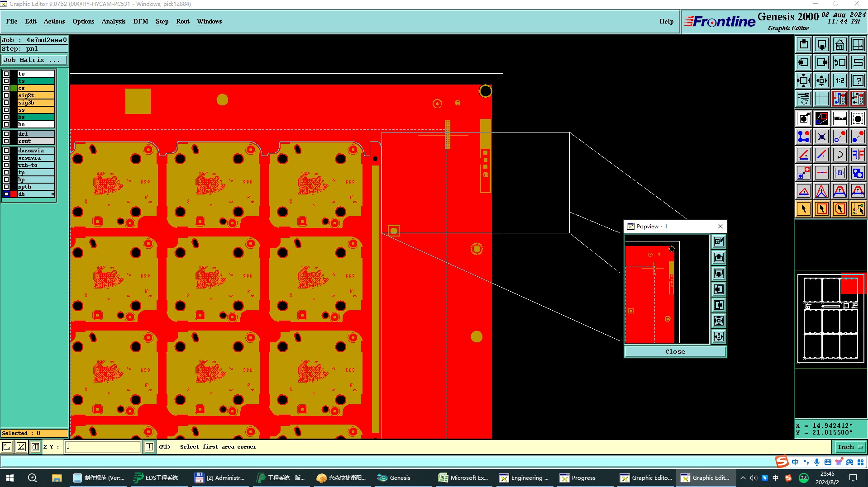This screenshot has height=487, width=868.
Task: Open the Help menu button
Action: [666, 21]
